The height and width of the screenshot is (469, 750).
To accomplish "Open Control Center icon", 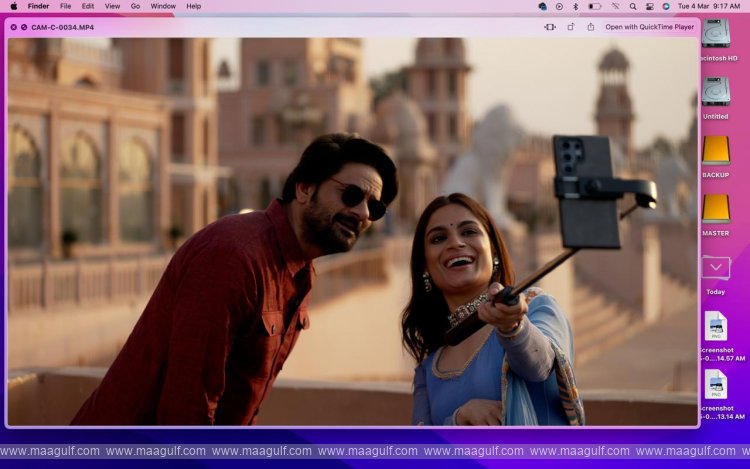I will 650,6.
